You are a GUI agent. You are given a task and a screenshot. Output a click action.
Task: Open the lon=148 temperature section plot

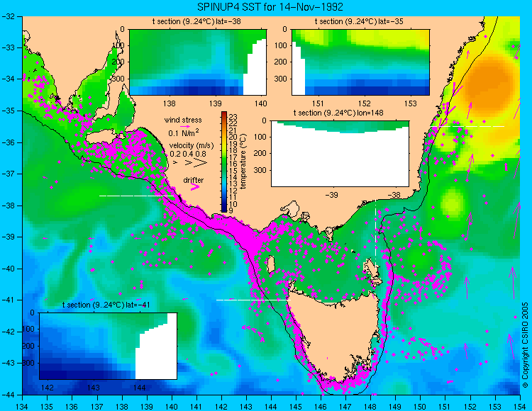[340, 153]
